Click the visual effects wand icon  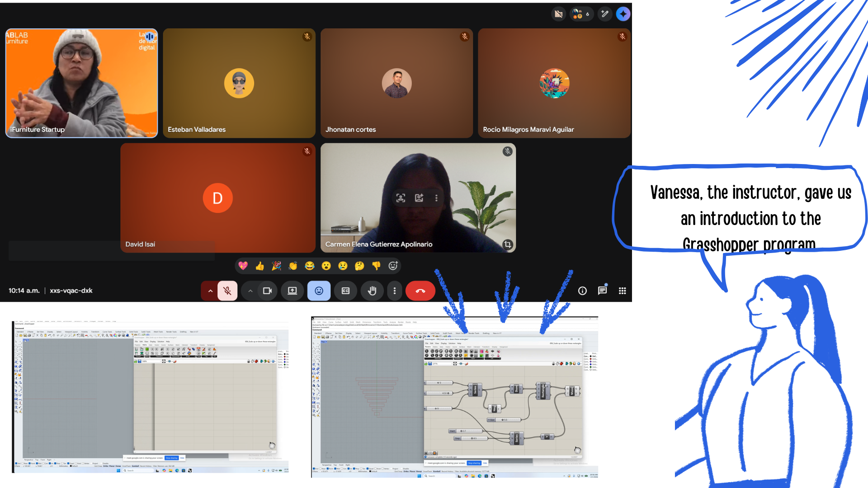click(604, 14)
